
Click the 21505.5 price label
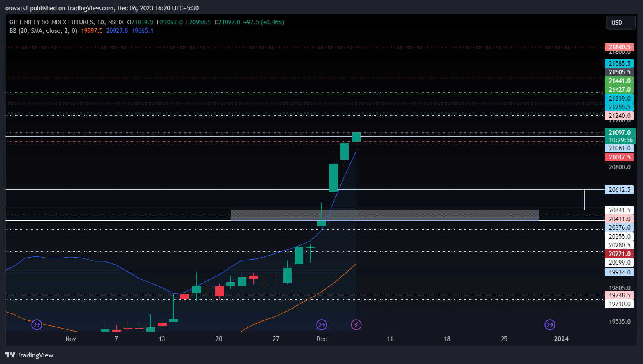619,72
